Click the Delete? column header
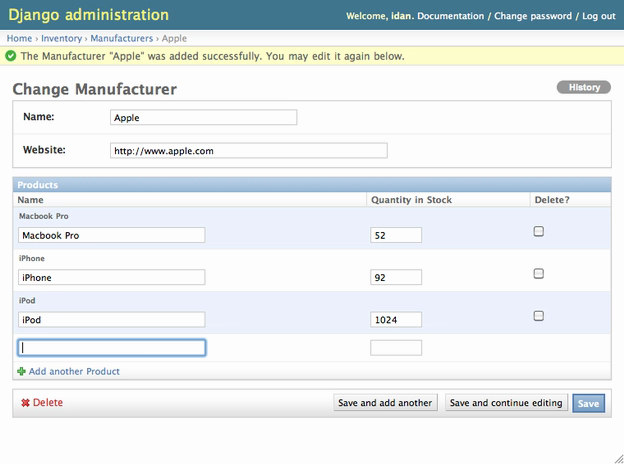624x464 pixels. 552,200
